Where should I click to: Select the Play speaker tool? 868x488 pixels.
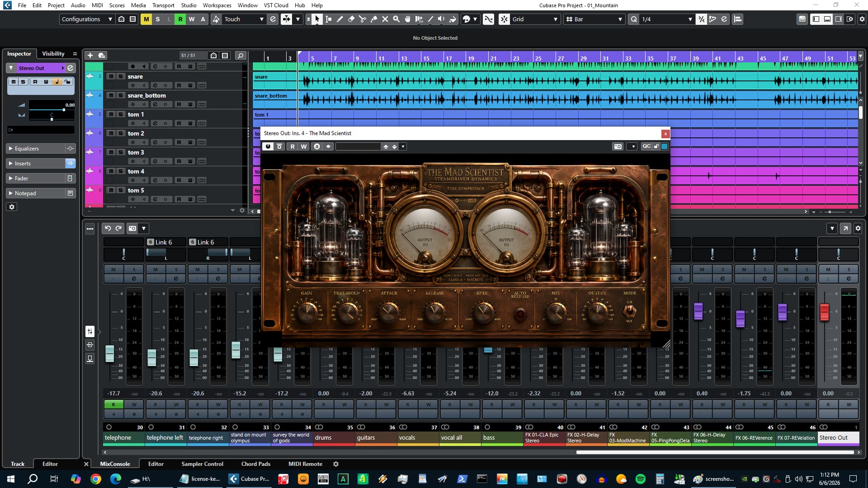[441, 19]
